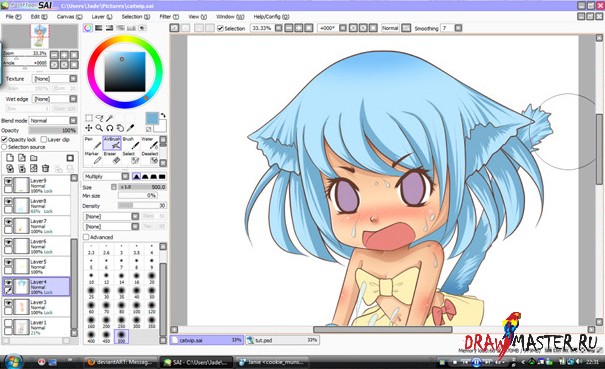Click the Windows Start orb
This screenshot has height=369, width=605.
pos(14,362)
